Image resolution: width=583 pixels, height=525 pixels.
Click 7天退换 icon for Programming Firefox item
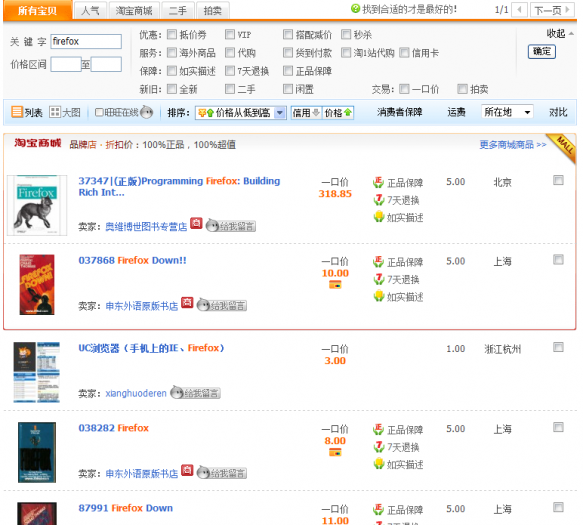[x=378, y=200]
